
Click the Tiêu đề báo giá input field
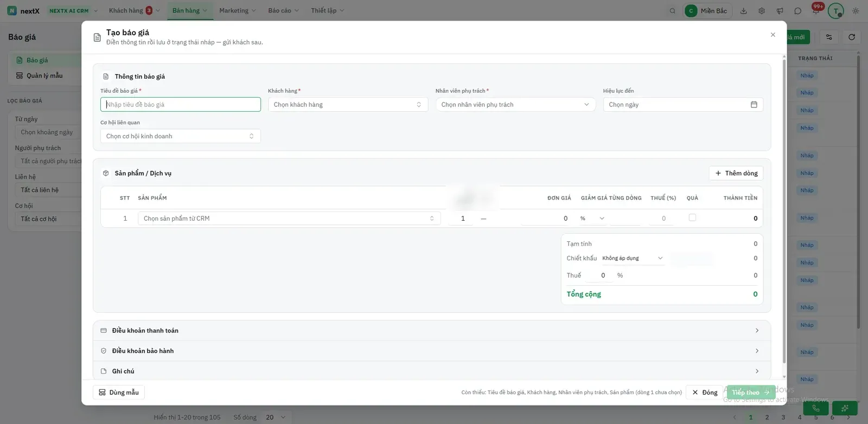(x=180, y=105)
